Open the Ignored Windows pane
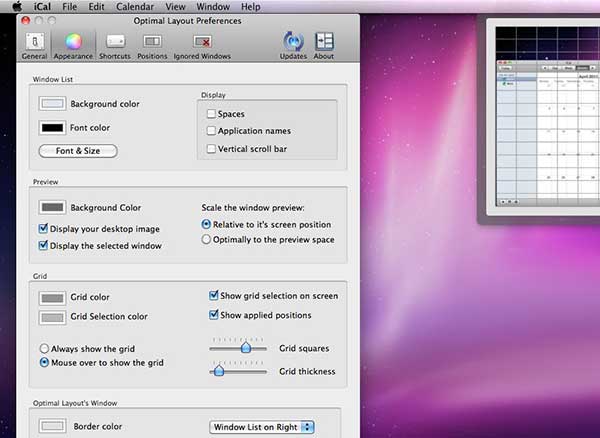The height and width of the screenshot is (438, 600). tap(202, 46)
